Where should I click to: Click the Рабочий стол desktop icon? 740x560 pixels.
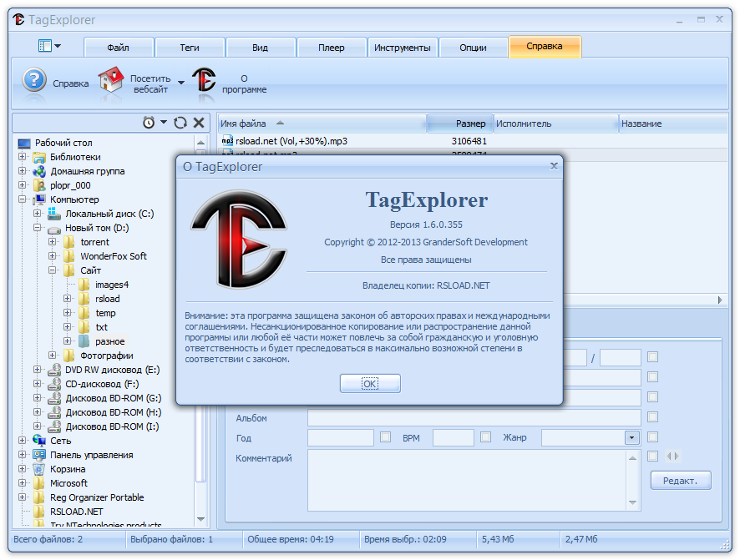[24, 143]
